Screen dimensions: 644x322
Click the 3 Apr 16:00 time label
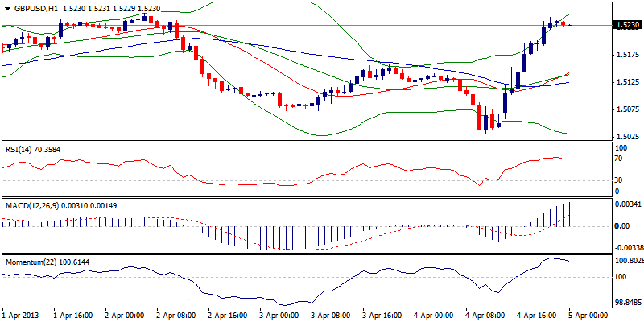tap(381, 315)
